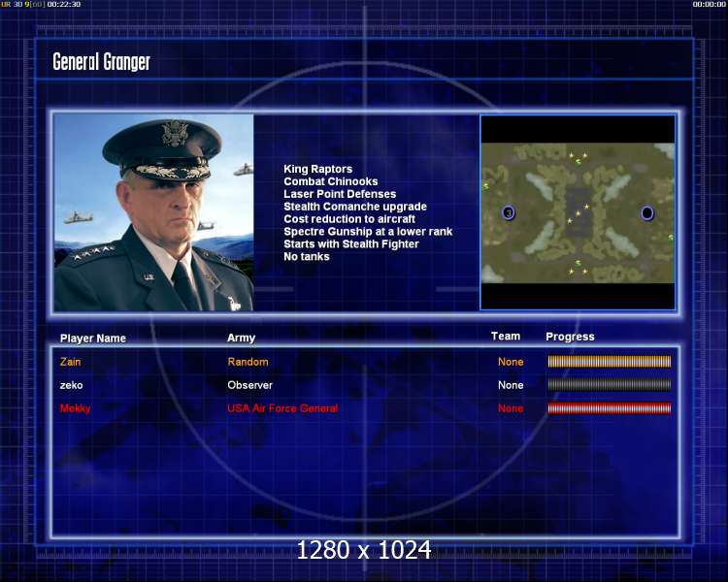Viewport: 728px width, 582px height.
Task: Click the General Granger title
Action: click(101, 62)
